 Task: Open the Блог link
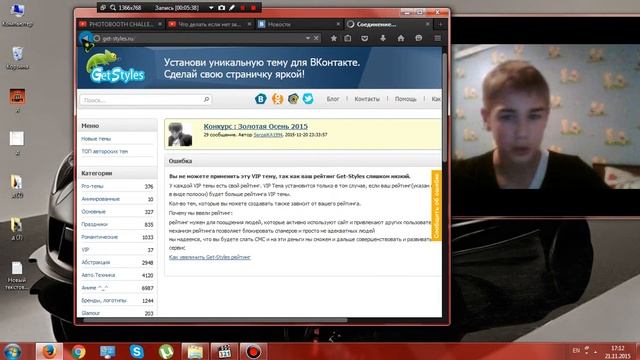pos(333,99)
